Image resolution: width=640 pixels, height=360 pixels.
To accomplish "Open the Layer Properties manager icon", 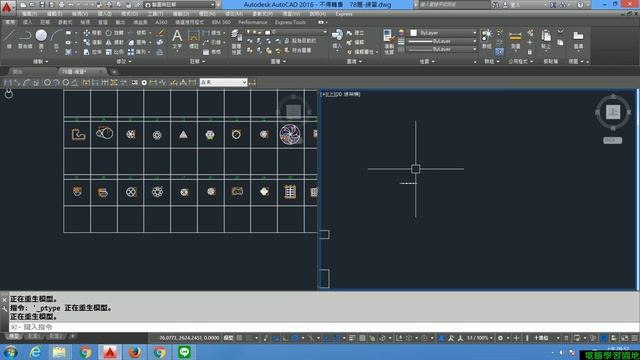I will (236, 41).
